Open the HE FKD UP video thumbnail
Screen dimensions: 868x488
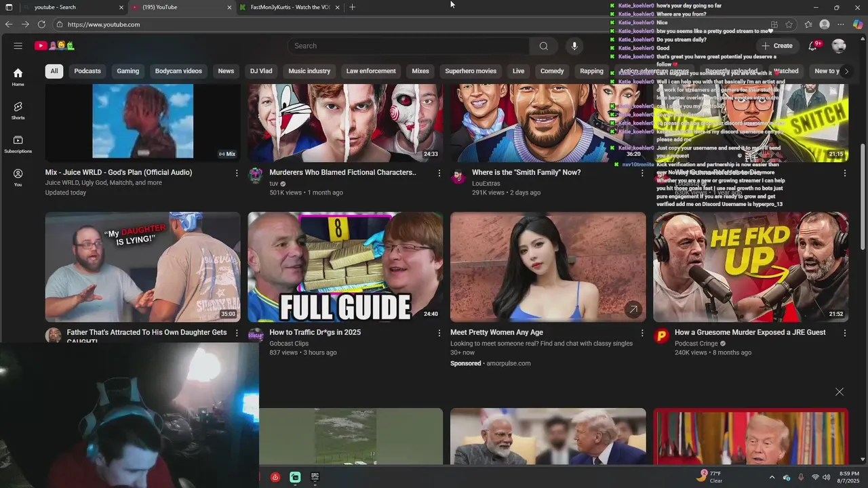coord(751,267)
